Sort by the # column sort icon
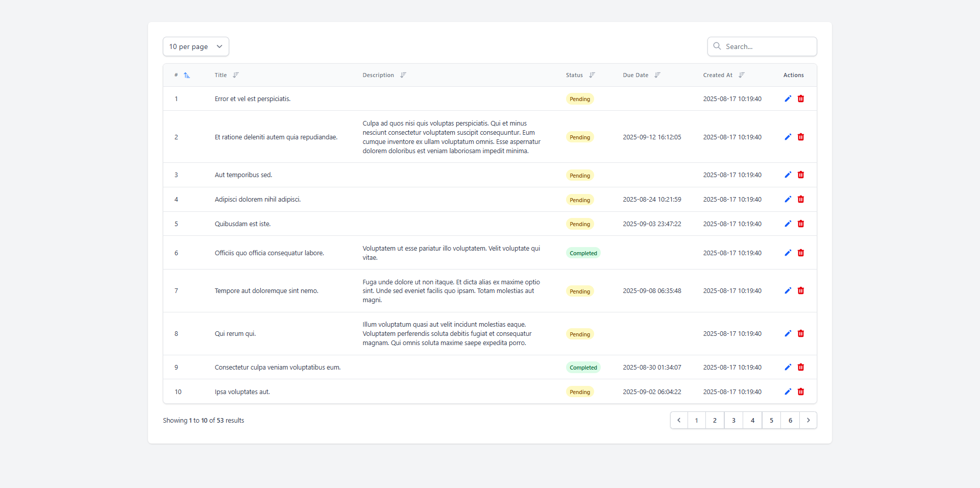 (187, 75)
